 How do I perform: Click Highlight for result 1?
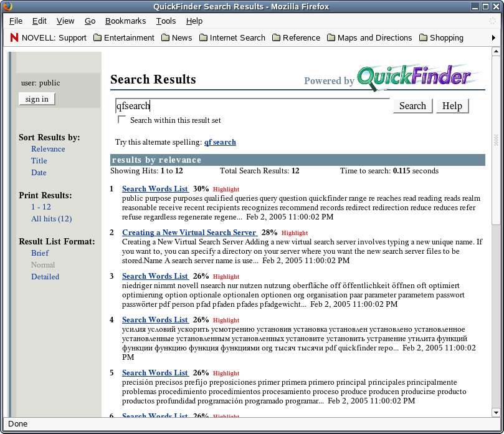pos(226,189)
